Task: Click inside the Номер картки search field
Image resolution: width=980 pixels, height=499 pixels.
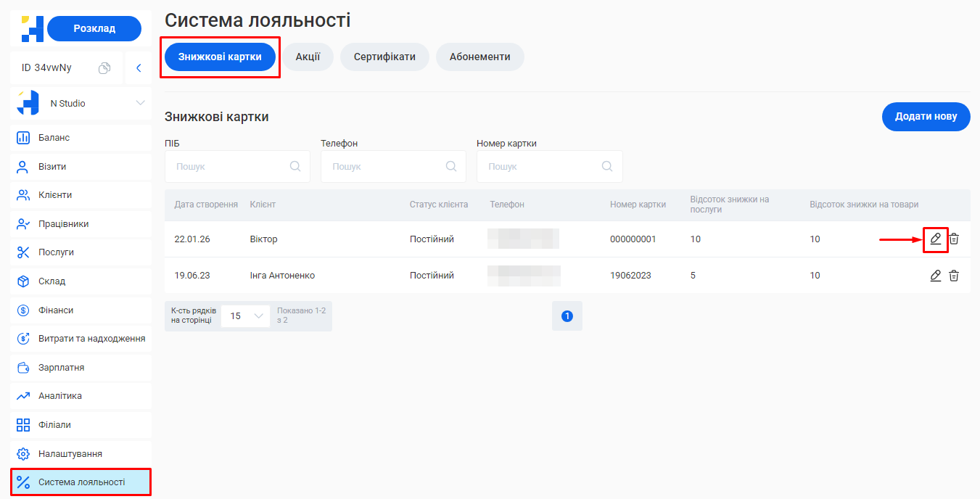Action: (549, 166)
